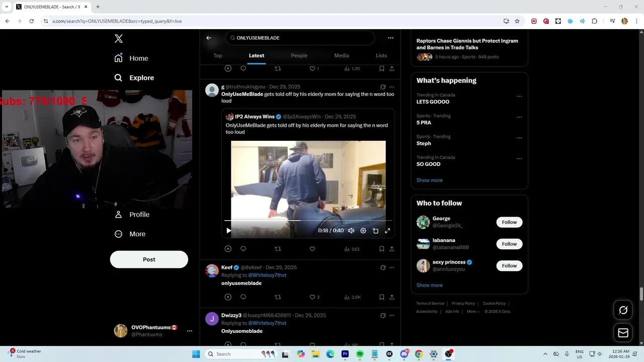Like the post with 1 like
Image resolution: width=644 pixels, height=362 pixels.
pyautogui.click(x=314, y=68)
